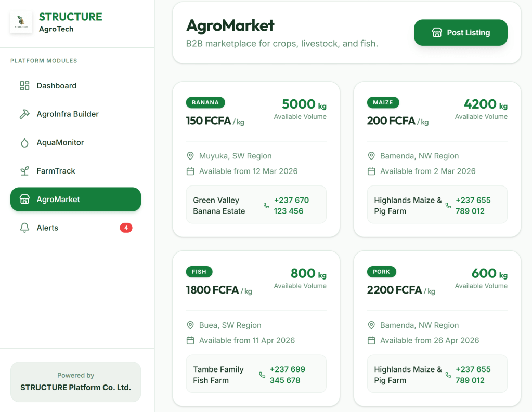Image resolution: width=532 pixels, height=412 pixels.
Task: Click phone icon on Tambe Family Fish Farm
Action: pyautogui.click(x=262, y=375)
